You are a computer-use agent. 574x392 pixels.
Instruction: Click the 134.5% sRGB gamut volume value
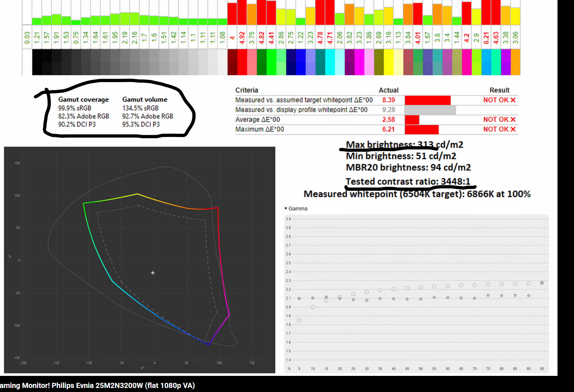click(140, 108)
